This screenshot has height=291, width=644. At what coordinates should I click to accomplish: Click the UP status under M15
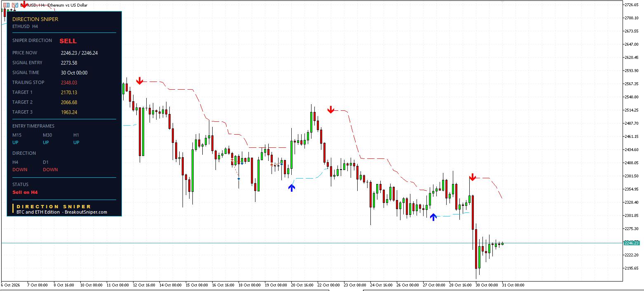pyautogui.click(x=15, y=142)
